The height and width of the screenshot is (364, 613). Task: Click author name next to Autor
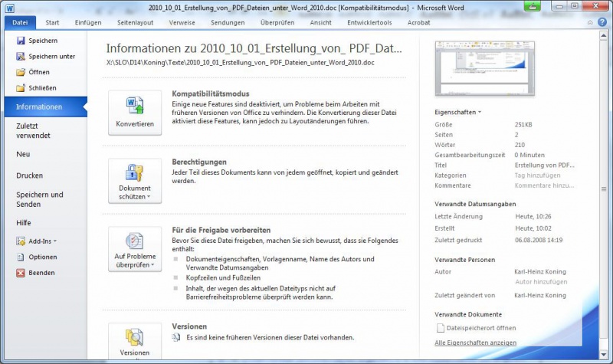point(540,272)
